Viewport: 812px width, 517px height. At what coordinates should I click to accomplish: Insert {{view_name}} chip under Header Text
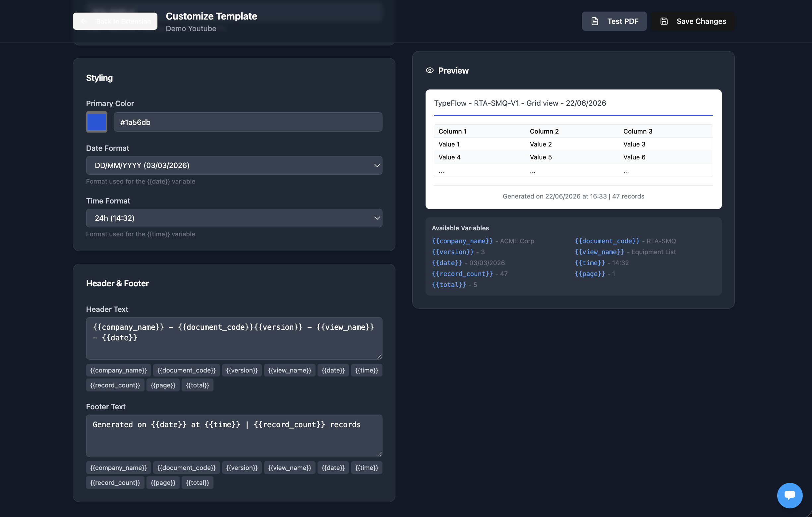pyautogui.click(x=290, y=370)
